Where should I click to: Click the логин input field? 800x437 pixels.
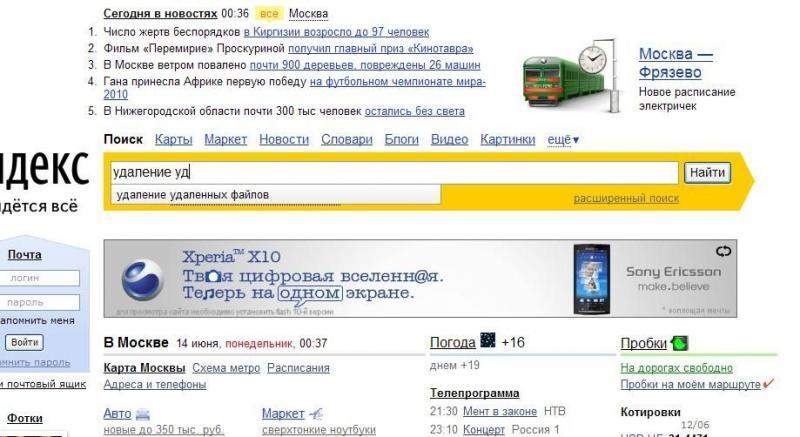point(40,278)
